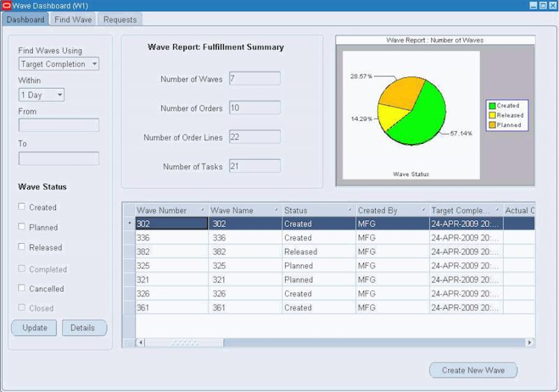Tick the Released wave status checkbox
This screenshot has width=559, height=392.
[x=22, y=247]
